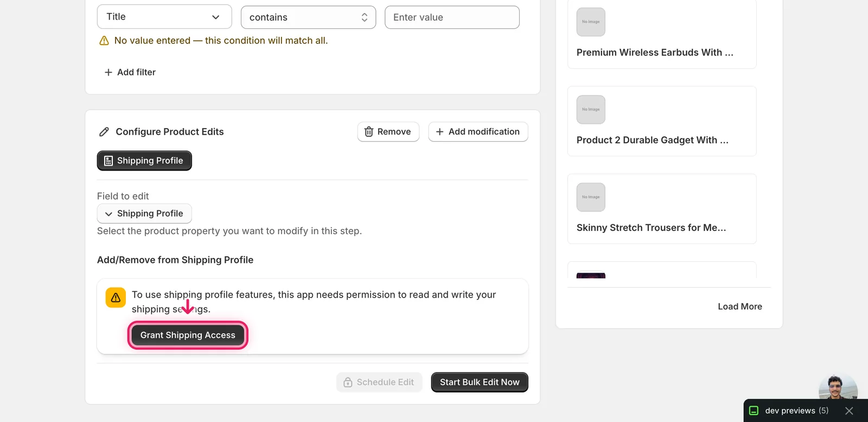Screen dimensions: 868x422
Task: Click the Enter value input field
Action: (452, 17)
